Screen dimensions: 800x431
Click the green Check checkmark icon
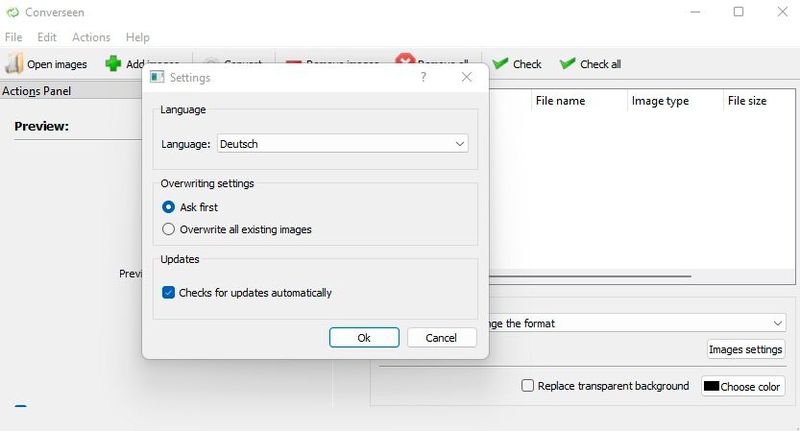pos(500,63)
